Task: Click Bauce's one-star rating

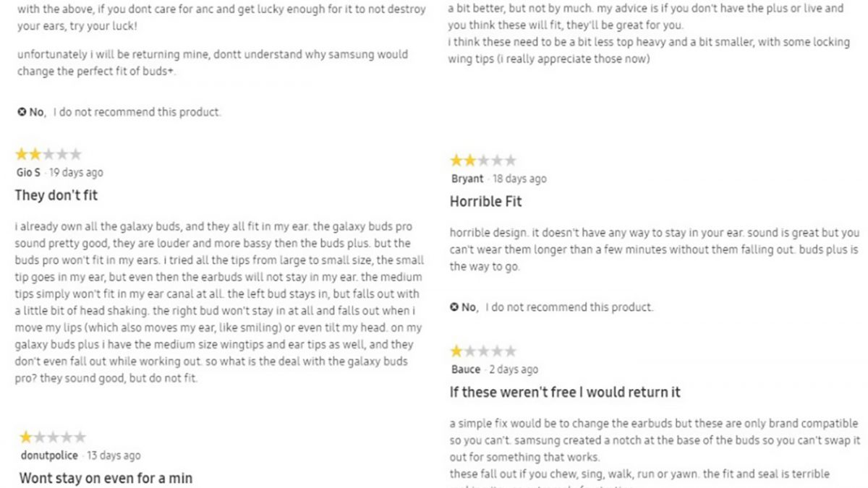Action: 483,352
